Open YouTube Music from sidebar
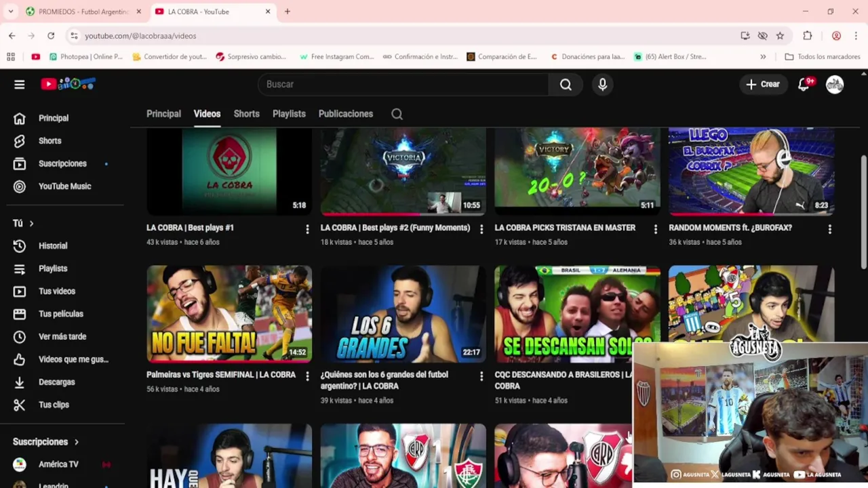 (65, 186)
